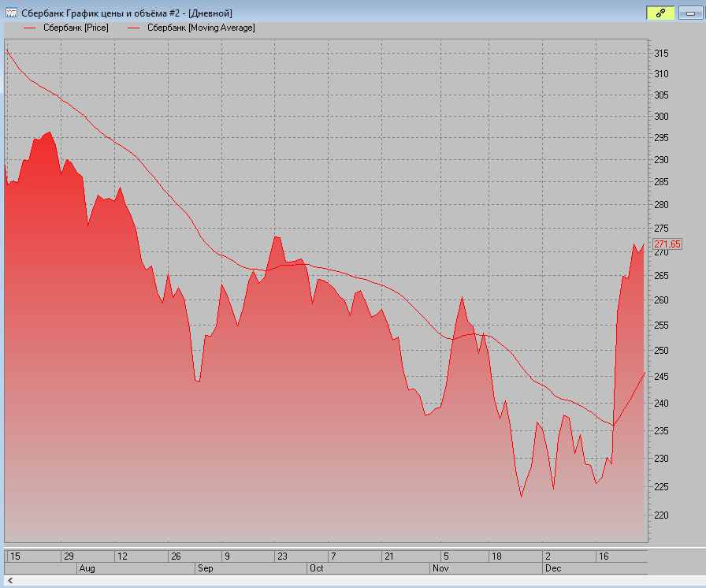The width and height of the screenshot is (706, 588).
Task: Click the 285 price axis label
Action: click(x=661, y=182)
